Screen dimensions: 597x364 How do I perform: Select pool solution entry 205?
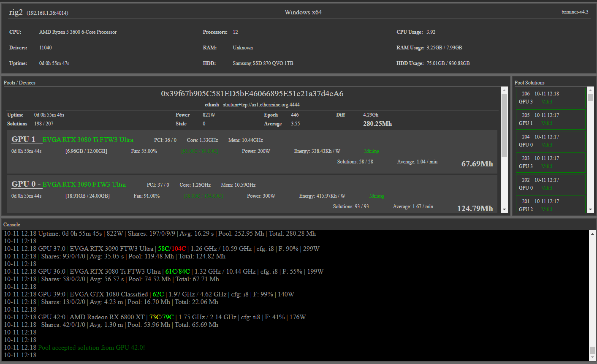(x=551, y=119)
